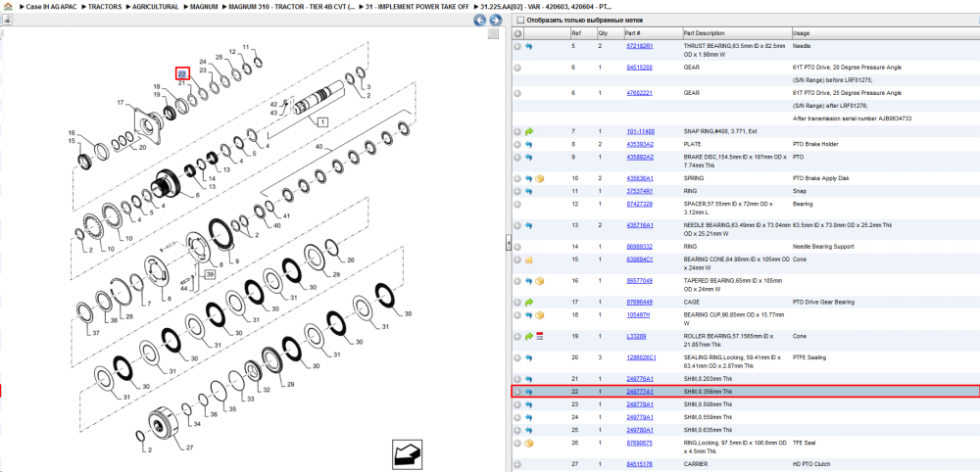
Task: Sort by 'Part #' column header
Action: (632, 33)
